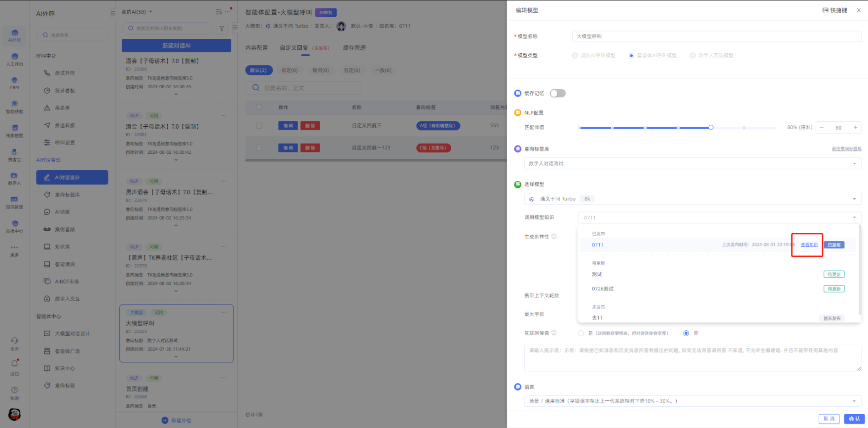This screenshot has width=868, height=428.
Task: Click the filter funnel icon above AI list
Action: [x=222, y=29]
